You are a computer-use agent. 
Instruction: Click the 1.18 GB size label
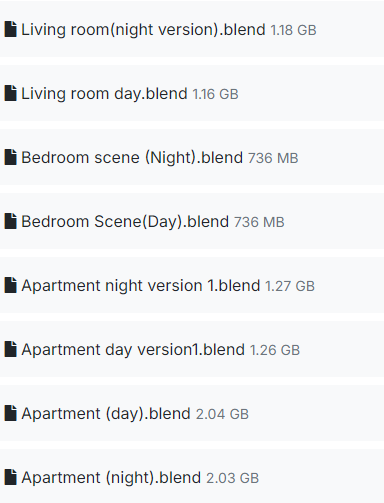293,30
